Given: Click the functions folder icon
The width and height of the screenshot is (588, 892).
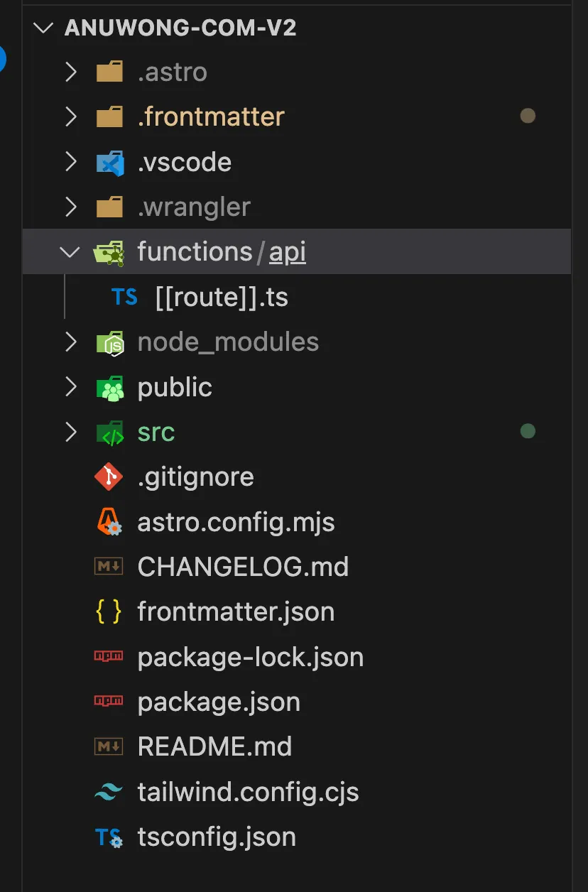Looking at the screenshot, I should point(109,253).
